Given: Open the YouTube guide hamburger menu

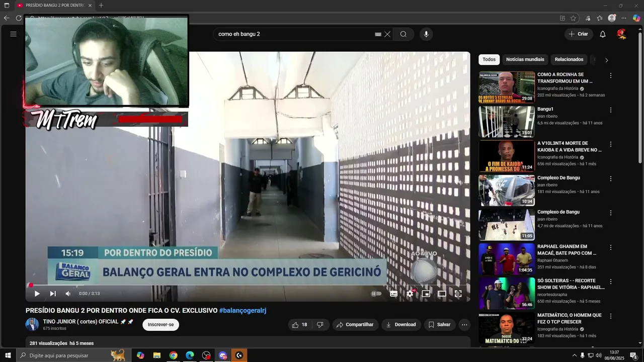Looking at the screenshot, I should point(14,34).
